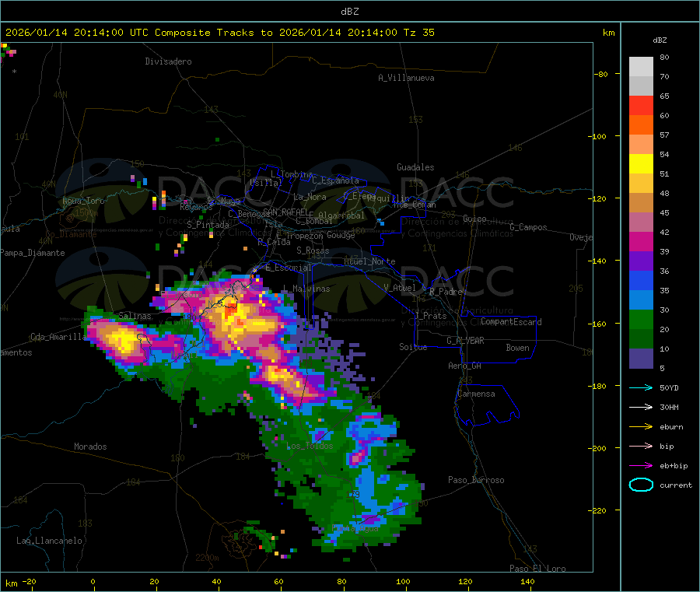Click the 'E_Escorial' map label

pyautogui.click(x=289, y=268)
